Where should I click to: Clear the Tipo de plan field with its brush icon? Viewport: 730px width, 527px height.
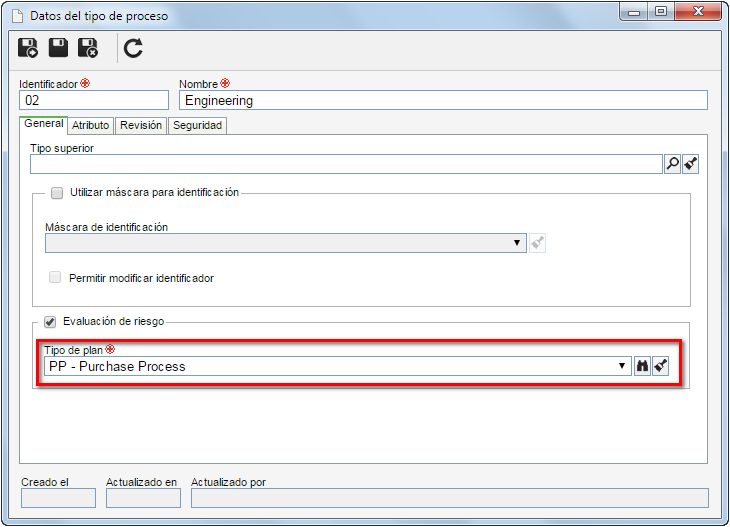661,366
